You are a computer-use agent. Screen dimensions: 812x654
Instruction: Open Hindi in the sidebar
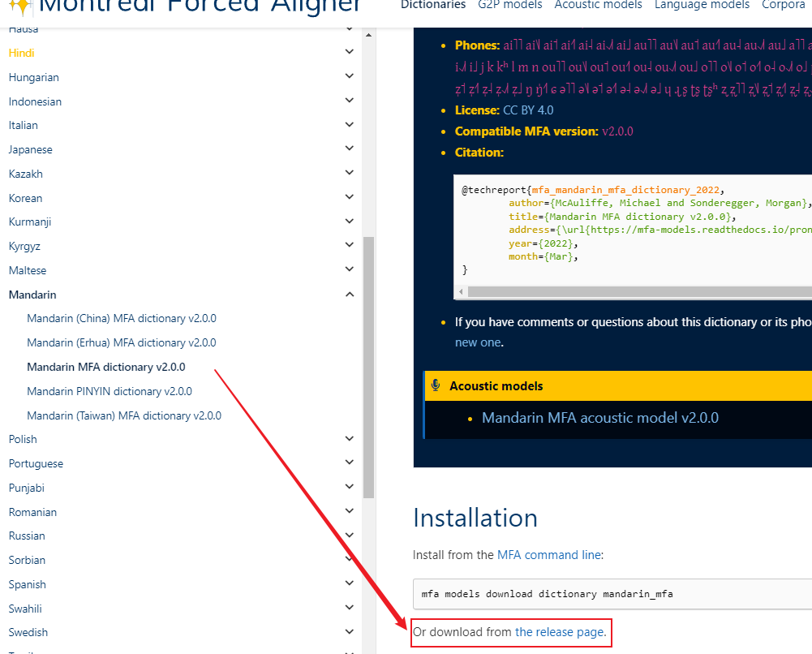click(x=21, y=53)
